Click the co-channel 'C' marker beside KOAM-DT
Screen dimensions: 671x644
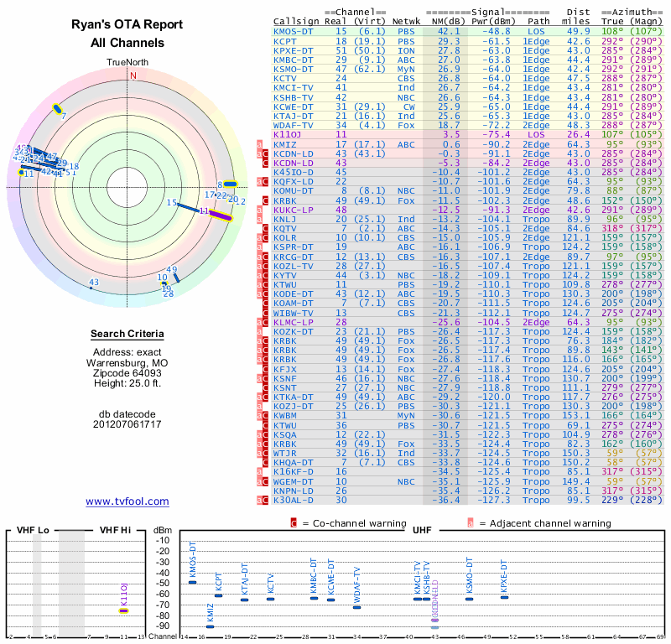pos(265,303)
